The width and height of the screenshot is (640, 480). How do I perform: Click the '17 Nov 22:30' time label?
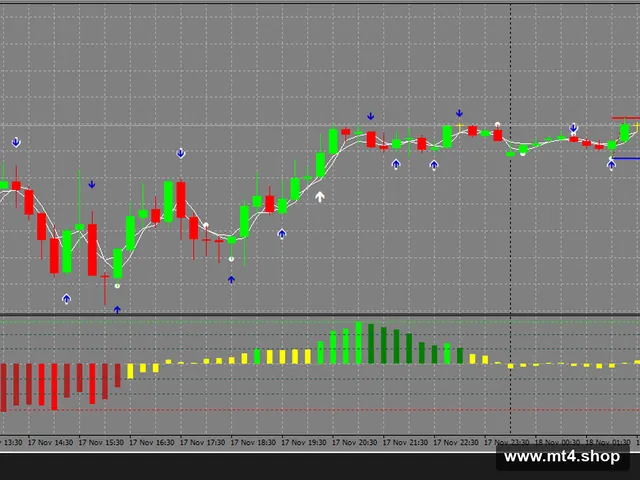pos(456,442)
